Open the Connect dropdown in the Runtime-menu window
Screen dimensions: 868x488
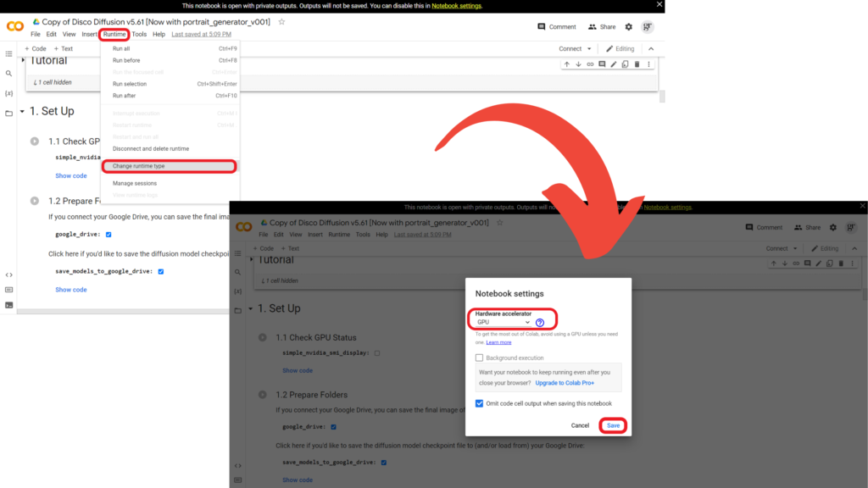(576, 48)
